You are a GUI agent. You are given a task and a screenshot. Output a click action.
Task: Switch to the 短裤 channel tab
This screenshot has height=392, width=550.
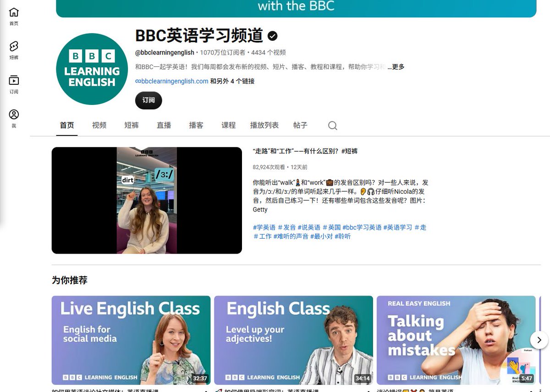coord(132,125)
